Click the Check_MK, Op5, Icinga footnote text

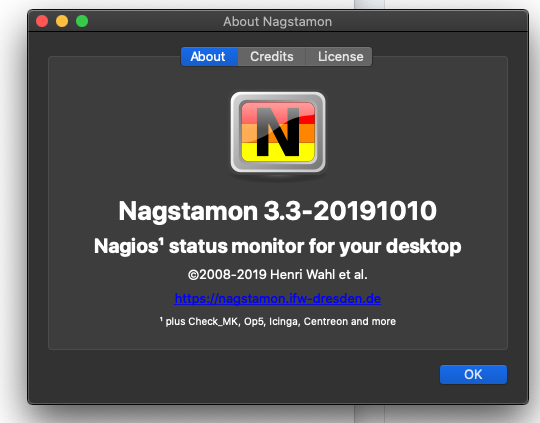(x=278, y=321)
